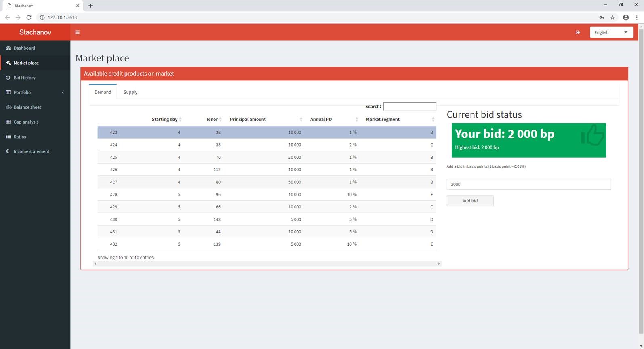Click the browser address bar URL

62,17
